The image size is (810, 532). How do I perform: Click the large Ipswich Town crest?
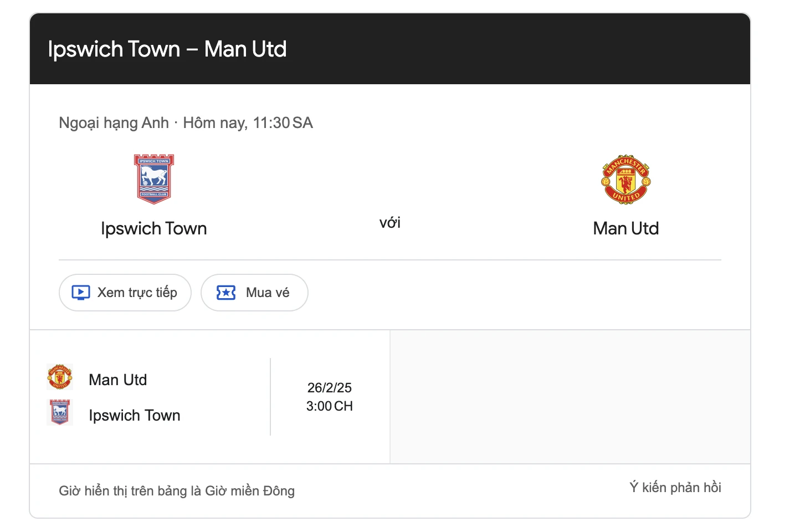click(x=154, y=179)
